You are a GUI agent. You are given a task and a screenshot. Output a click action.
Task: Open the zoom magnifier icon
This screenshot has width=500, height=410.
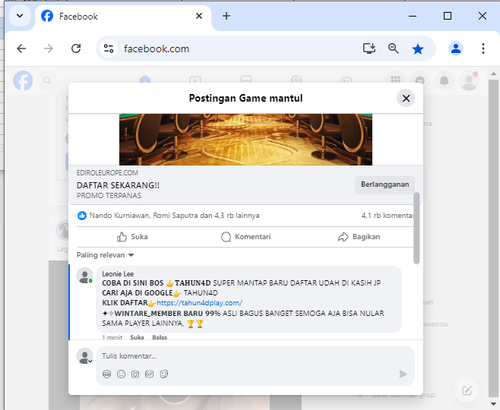(x=393, y=49)
